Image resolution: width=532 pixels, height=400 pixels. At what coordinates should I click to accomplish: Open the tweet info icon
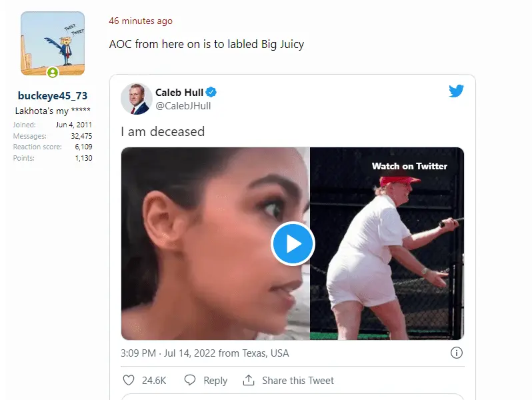point(457,353)
